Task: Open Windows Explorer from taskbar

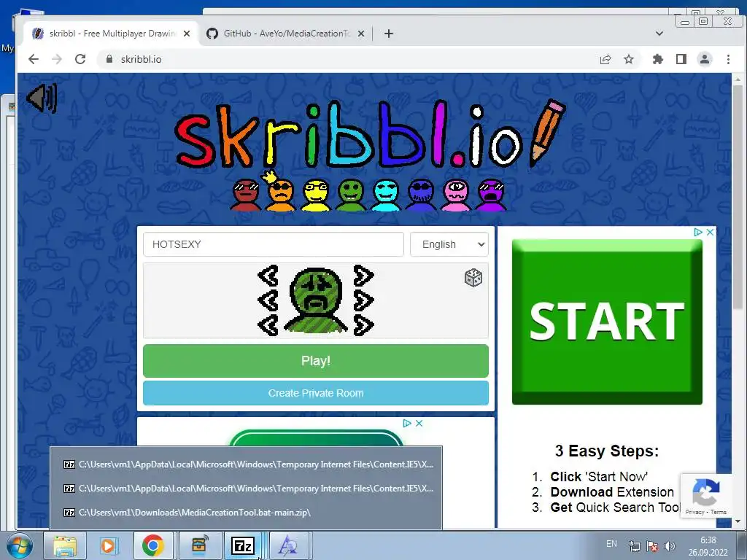Action: click(65, 545)
